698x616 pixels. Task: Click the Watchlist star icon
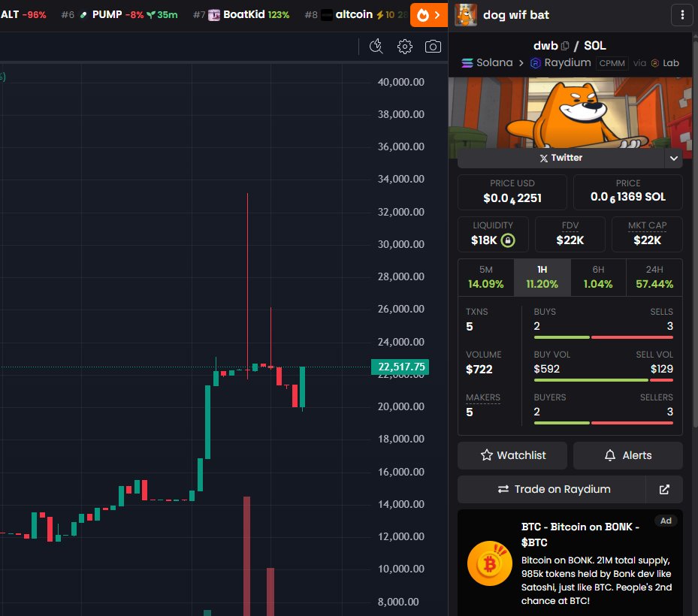pyautogui.click(x=487, y=455)
